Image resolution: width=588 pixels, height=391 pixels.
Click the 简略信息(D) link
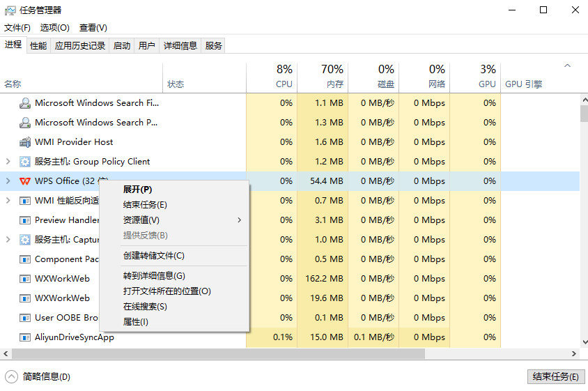[x=47, y=377]
